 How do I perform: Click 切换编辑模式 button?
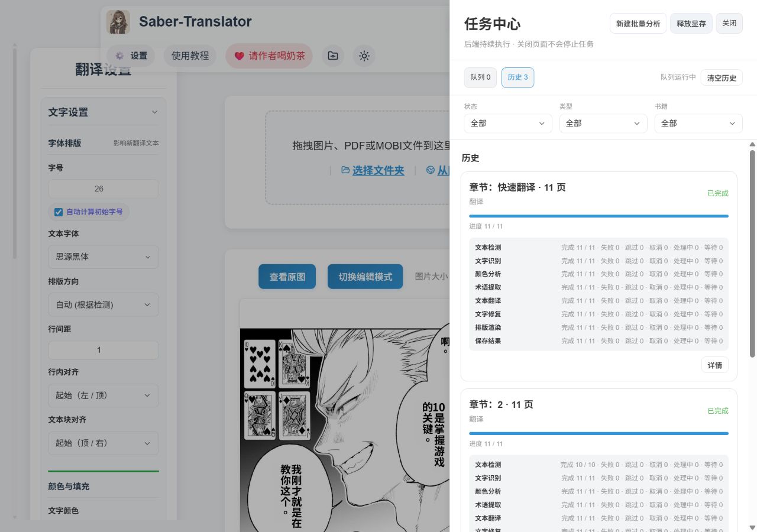click(365, 277)
